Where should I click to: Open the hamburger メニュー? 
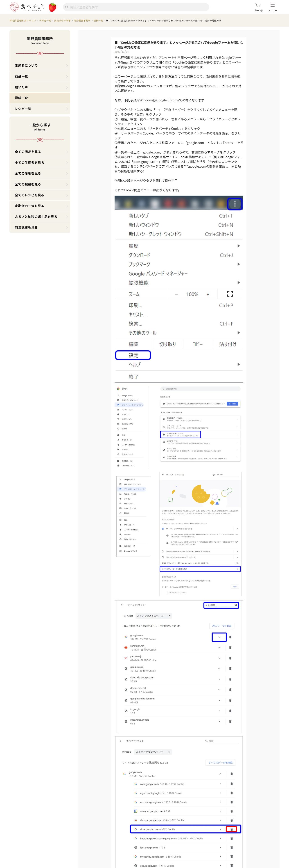click(273, 7)
